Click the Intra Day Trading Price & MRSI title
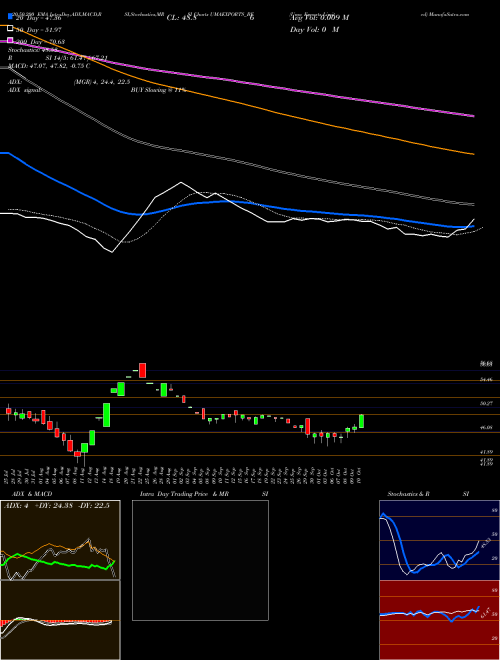The width and height of the screenshot is (500, 660). 204,494
